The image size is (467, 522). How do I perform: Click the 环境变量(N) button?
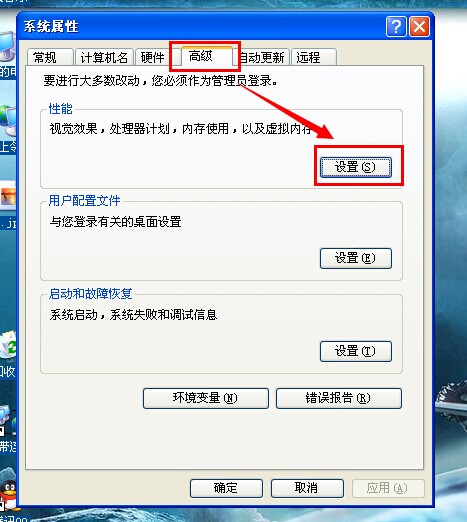[206, 398]
